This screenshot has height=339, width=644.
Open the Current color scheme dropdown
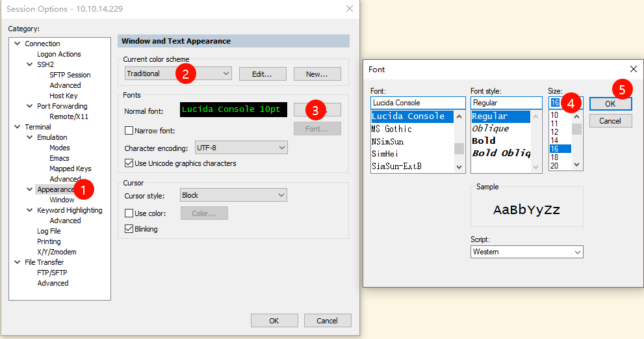(178, 74)
